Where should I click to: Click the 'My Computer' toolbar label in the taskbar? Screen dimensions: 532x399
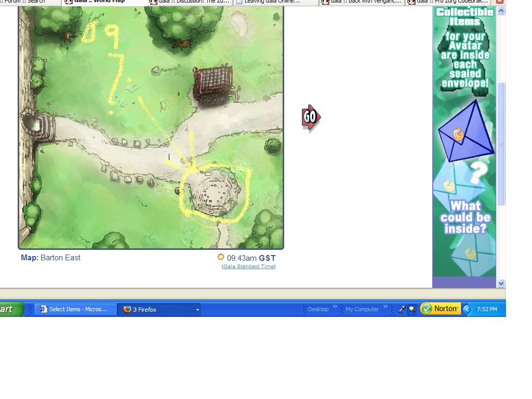pos(362,309)
